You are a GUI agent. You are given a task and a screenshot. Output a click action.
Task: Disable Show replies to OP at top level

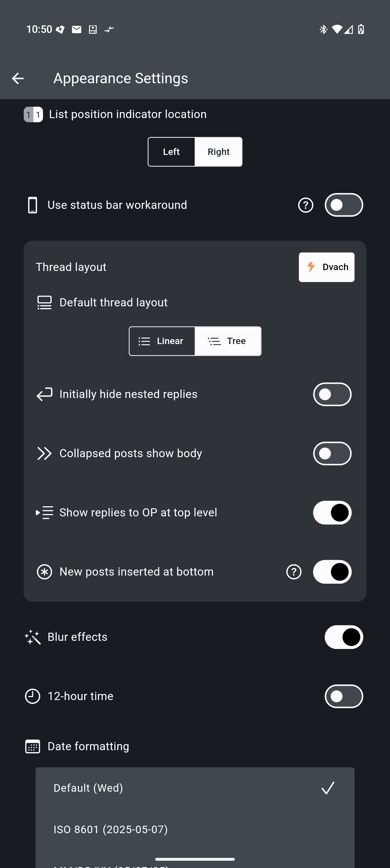tap(332, 513)
